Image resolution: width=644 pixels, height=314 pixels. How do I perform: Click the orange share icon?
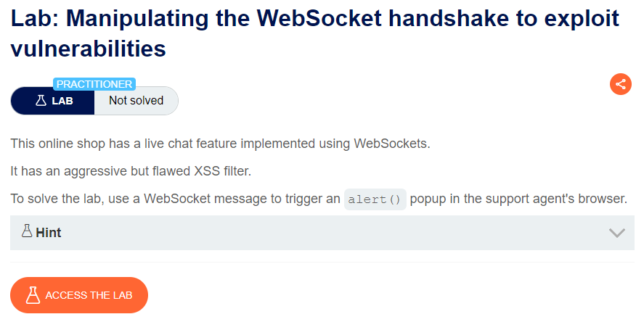coord(621,84)
